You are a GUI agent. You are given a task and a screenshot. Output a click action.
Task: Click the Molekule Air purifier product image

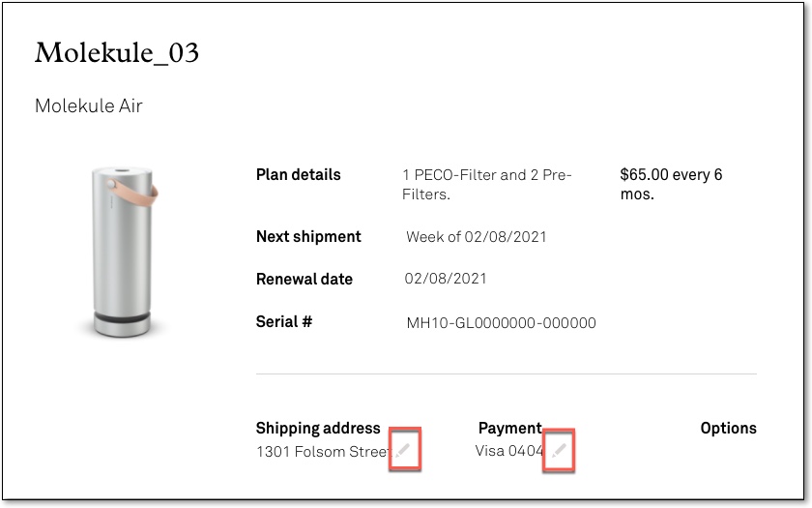123,252
